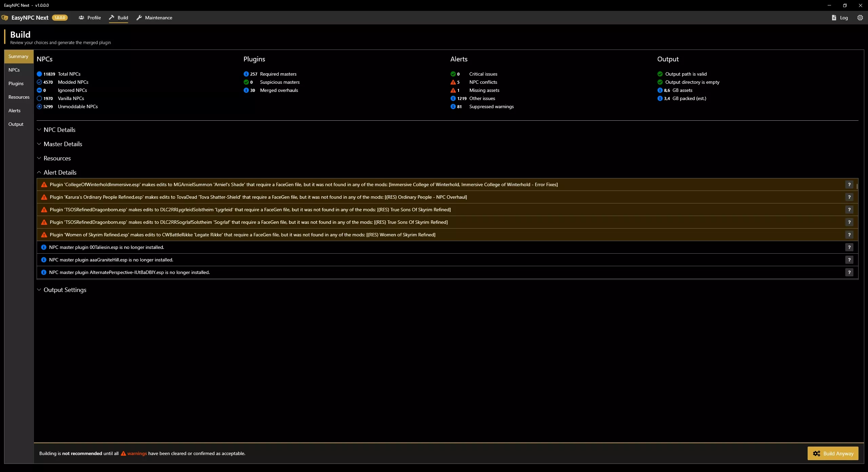The height and width of the screenshot is (472, 868).
Task: Select the Plugins sidebar tab
Action: coord(19,83)
